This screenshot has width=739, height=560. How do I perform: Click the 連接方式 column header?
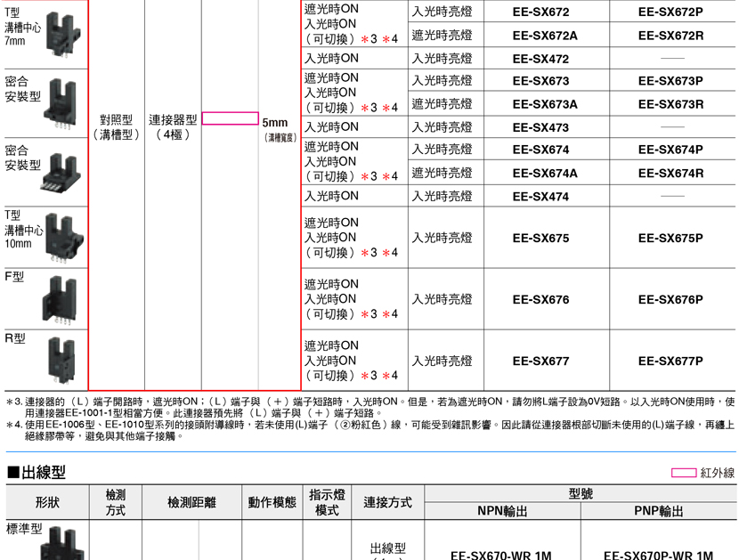point(387,502)
